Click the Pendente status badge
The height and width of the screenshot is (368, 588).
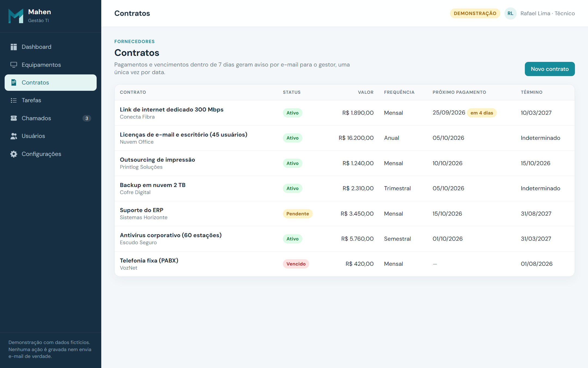tap(298, 214)
